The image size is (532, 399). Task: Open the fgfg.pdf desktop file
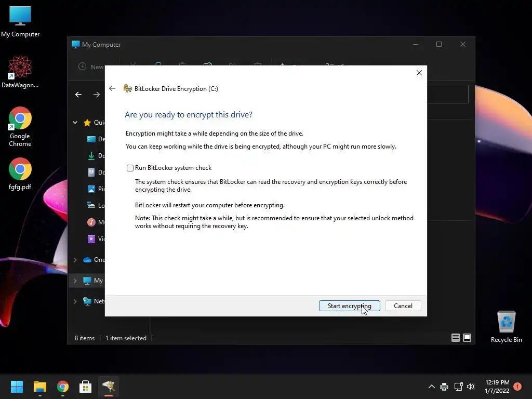(20, 174)
